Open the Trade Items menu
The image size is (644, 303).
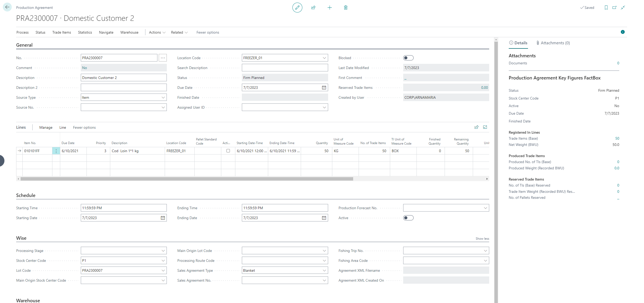(x=62, y=32)
